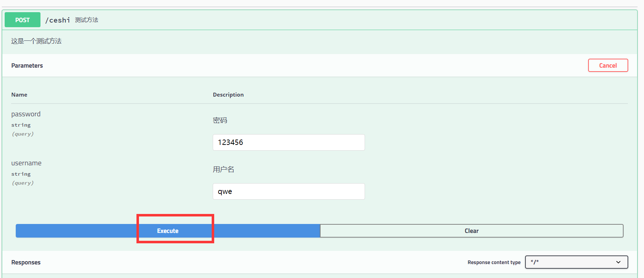Click the password parameter name label
Image resolution: width=644 pixels, height=278 pixels.
(26, 114)
